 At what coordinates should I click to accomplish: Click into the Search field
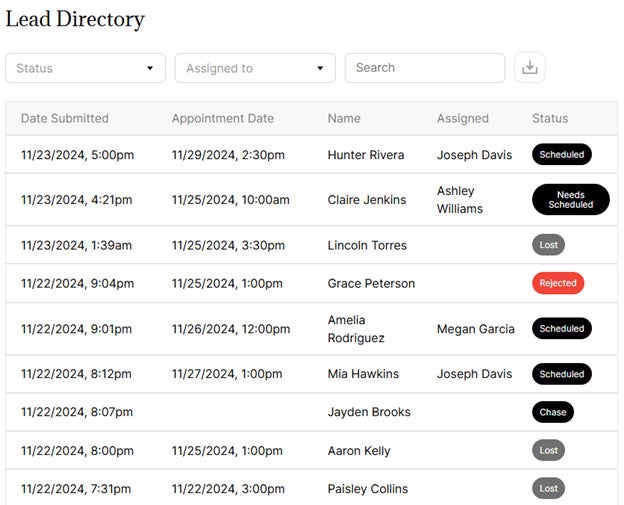click(425, 68)
